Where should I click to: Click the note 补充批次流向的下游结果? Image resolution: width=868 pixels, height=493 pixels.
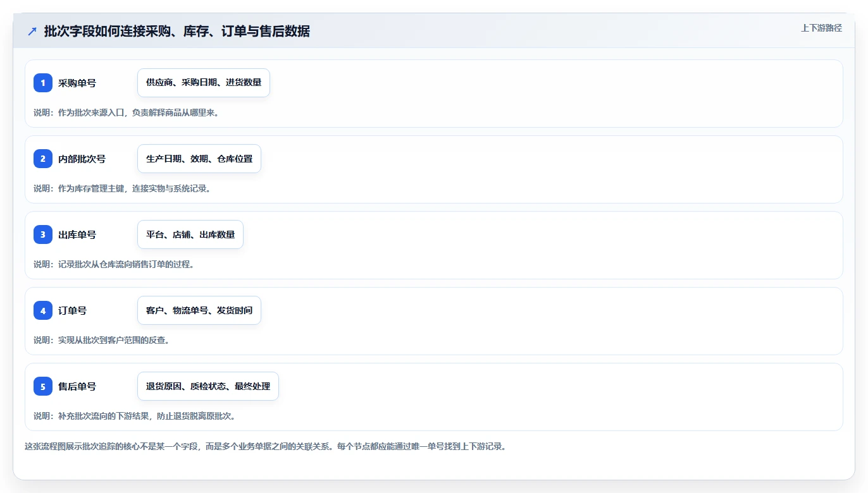[x=134, y=416]
